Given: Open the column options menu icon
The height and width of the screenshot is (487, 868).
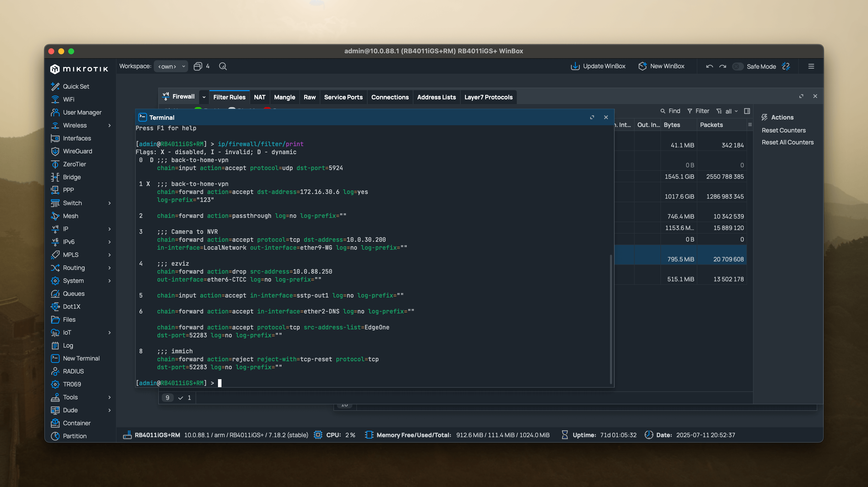Looking at the screenshot, I should (750, 125).
